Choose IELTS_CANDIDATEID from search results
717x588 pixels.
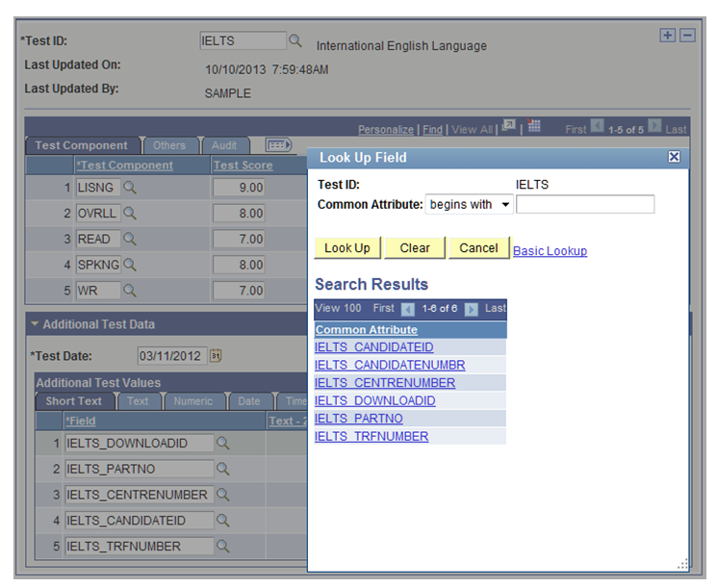click(373, 347)
